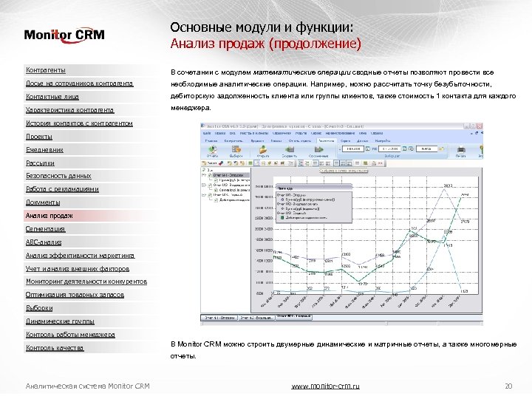Open the Настройки ribbon tab
This screenshot has width=532, height=399.
(x=383, y=140)
